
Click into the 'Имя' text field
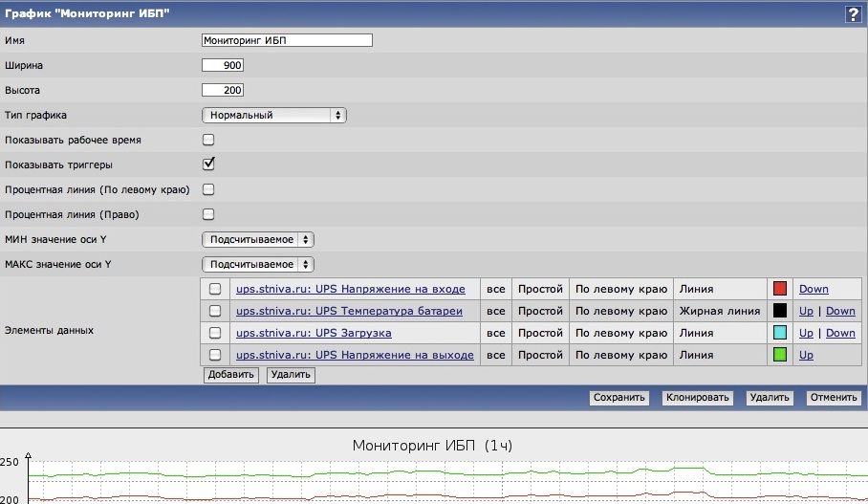point(287,41)
